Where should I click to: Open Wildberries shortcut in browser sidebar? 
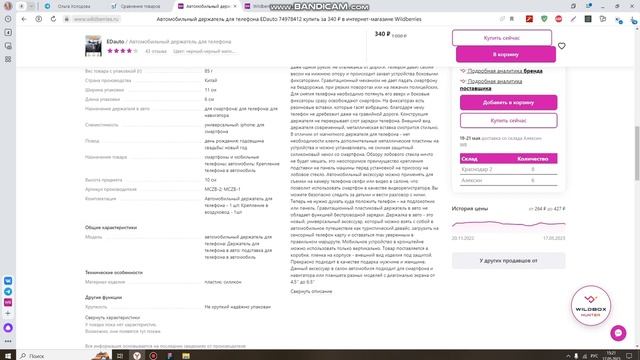[x=8, y=302]
